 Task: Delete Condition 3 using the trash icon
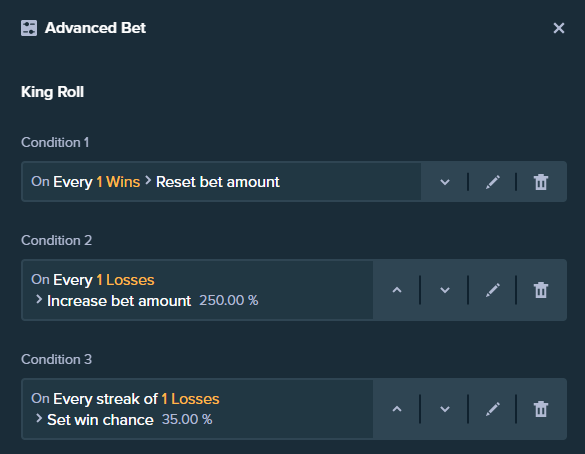[x=541, y=409]
